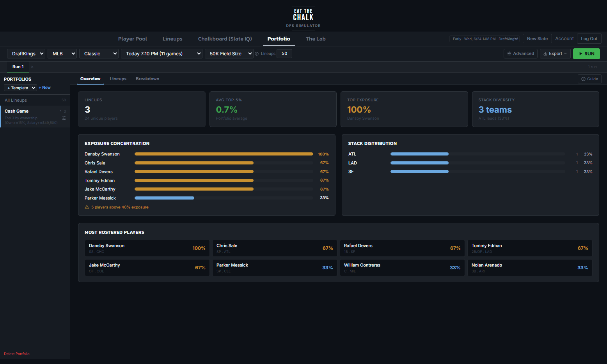
Task: Select the Portfolio navigation tab
Action: click(279, 39)
